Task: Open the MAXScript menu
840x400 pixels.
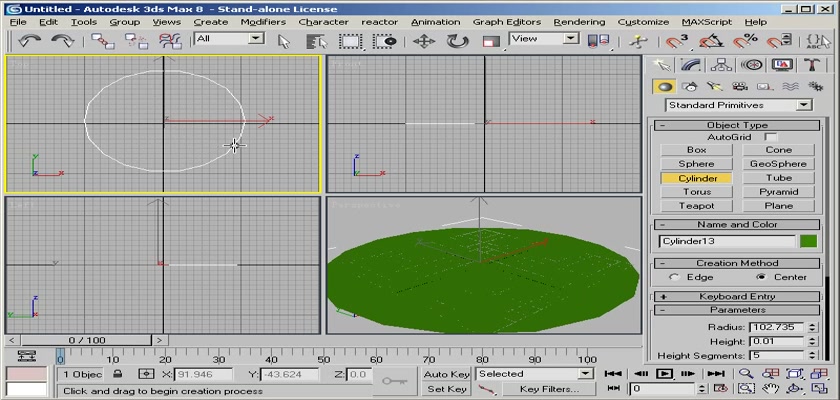Action: pyautogui.click(x=705, y=22)
